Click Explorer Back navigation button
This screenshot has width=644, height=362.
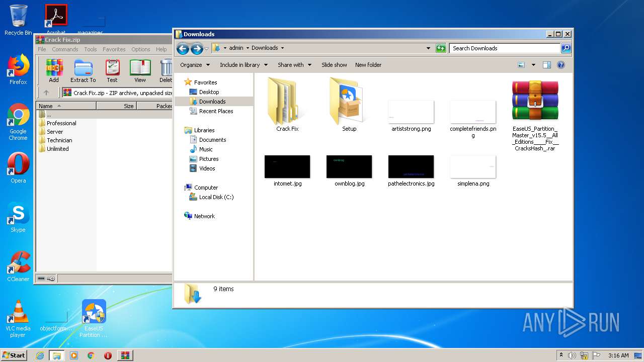183,48
